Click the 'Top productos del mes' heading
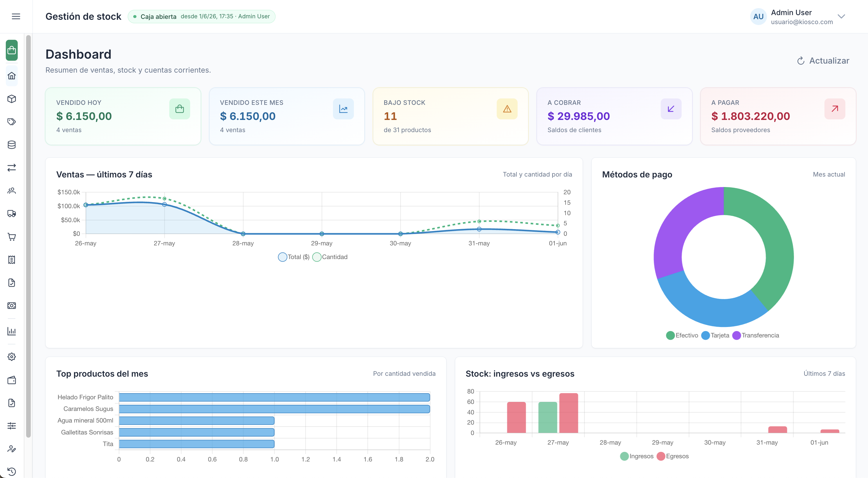Screen dimensions: 868x478 coord(102,373)
